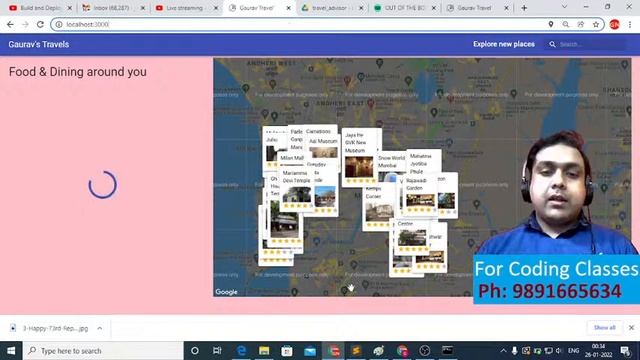
Task: Click the Windows taskbar search box
Action: tap(103, 351)
